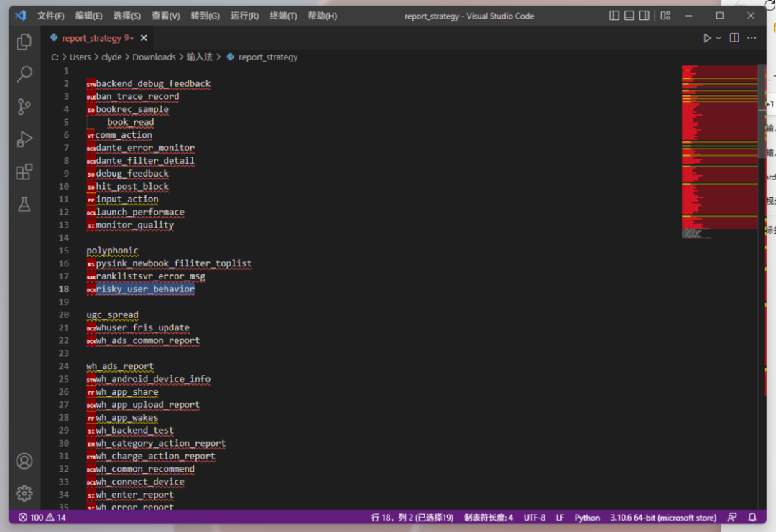
Task: Run the Python file with play button
Action: (707, 38)
